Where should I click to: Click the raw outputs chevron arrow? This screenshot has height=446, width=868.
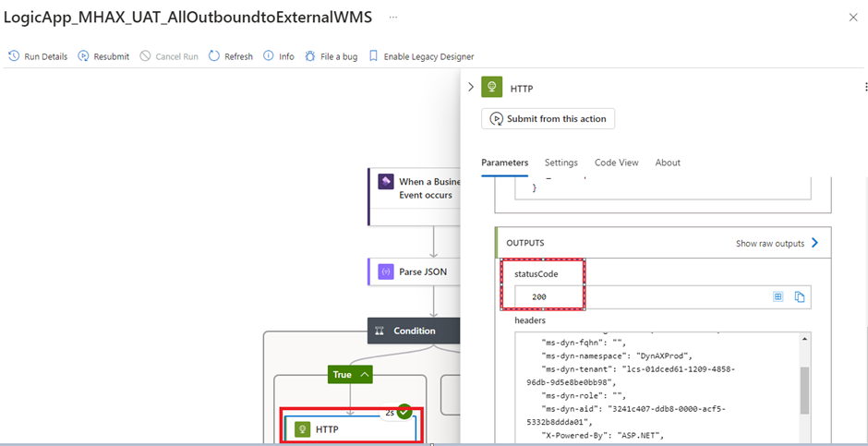(814, 243)
